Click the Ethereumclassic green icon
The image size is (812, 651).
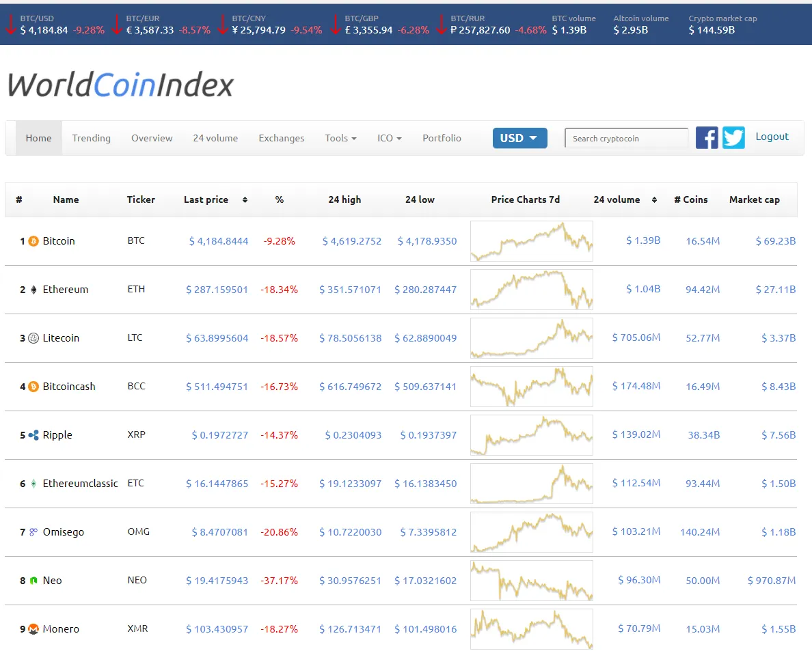pos(33,484)
